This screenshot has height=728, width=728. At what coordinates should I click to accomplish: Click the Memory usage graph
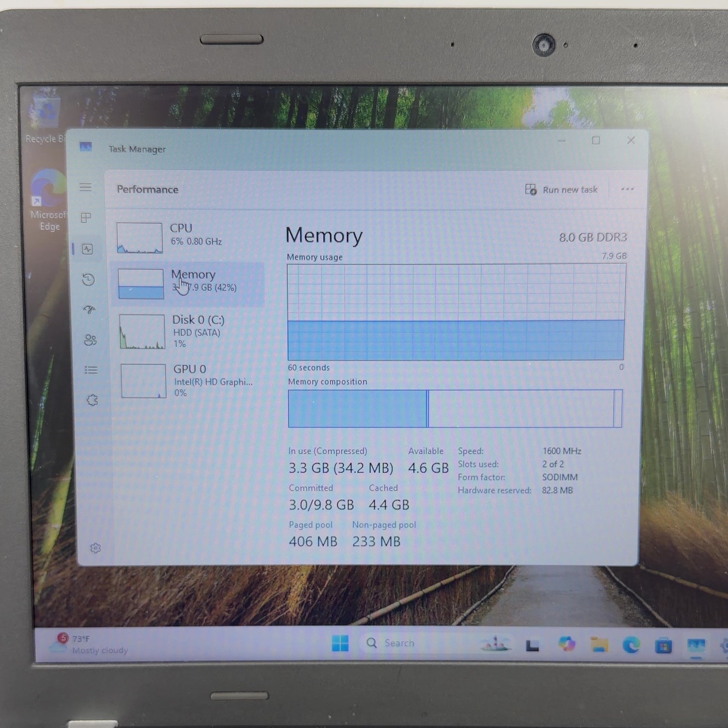tap(456, 312)
